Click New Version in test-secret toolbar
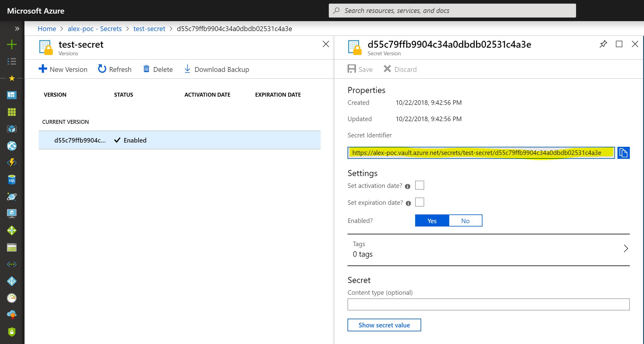 (63, 69)
